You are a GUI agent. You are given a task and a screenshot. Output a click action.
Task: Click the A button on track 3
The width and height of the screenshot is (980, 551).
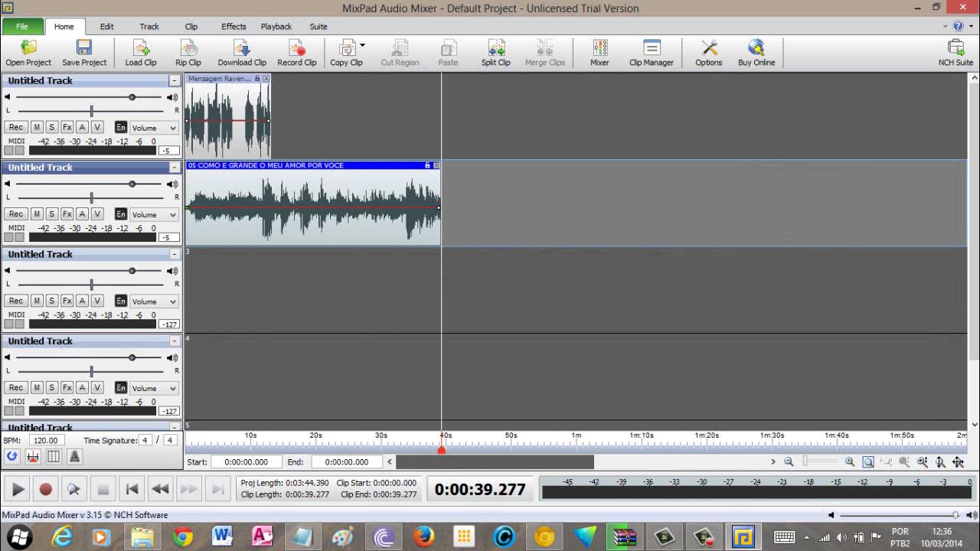click(82, 301)
